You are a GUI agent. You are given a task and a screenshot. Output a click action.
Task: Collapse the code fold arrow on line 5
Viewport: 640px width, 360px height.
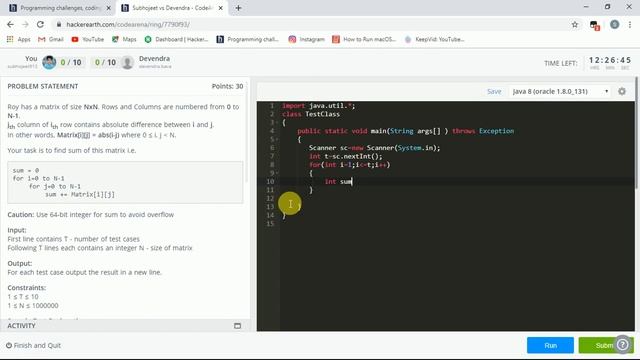(x=277, y=139)
